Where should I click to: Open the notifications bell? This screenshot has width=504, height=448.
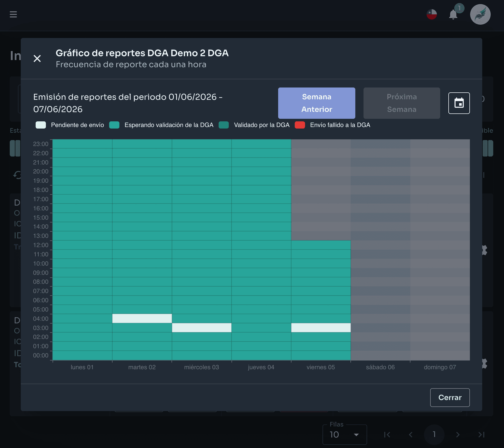tap(453, 15)
